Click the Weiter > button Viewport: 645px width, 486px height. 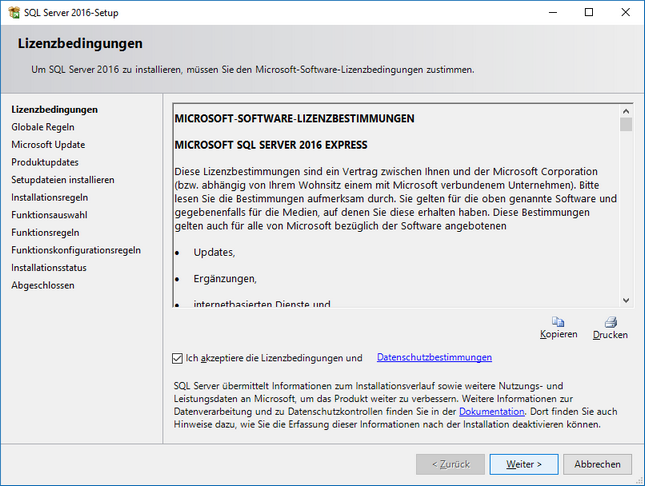524,464
